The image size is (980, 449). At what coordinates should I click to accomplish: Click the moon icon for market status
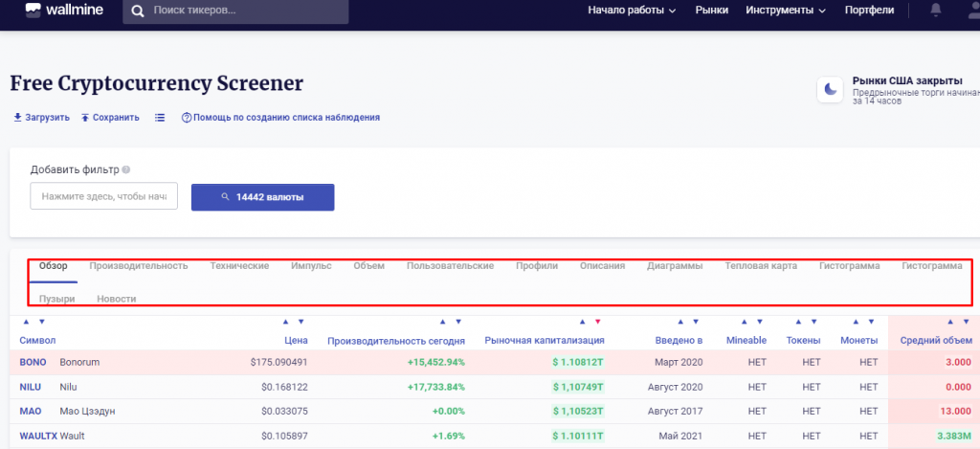(829, 90)
